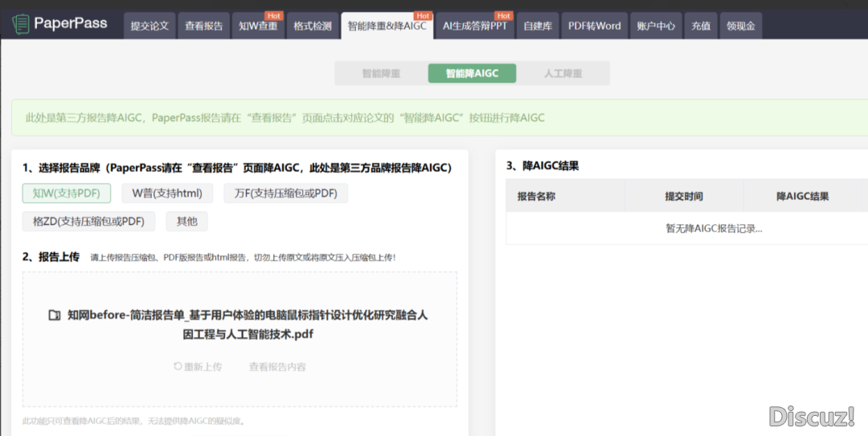The image size is (868, 436).
Task: Switch to the 人工降重 mode
Action: click(x=563, y=73)
